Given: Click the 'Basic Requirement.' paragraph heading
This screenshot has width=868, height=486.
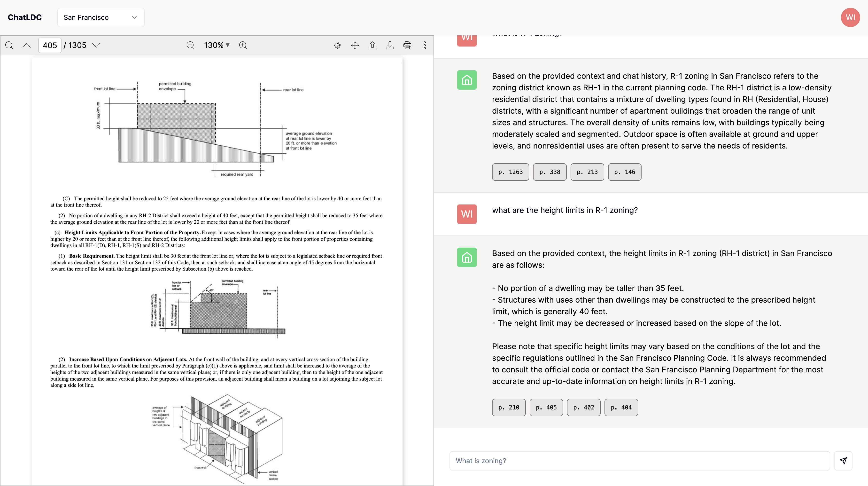Looking at the screenshot, I should (x=92, y=256).
